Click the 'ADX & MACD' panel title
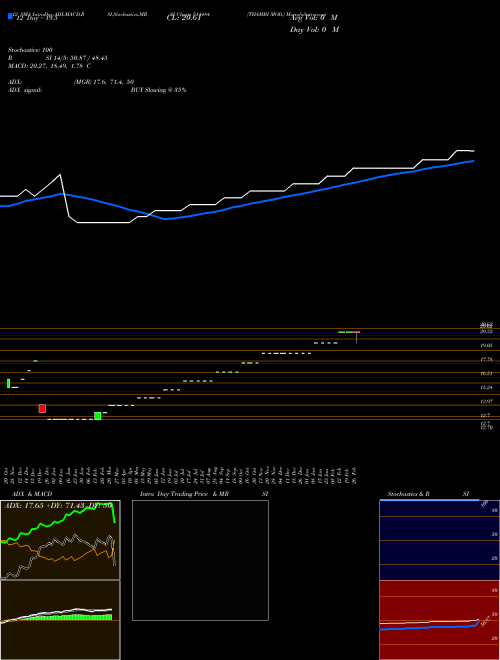 (x=32, y=494)
